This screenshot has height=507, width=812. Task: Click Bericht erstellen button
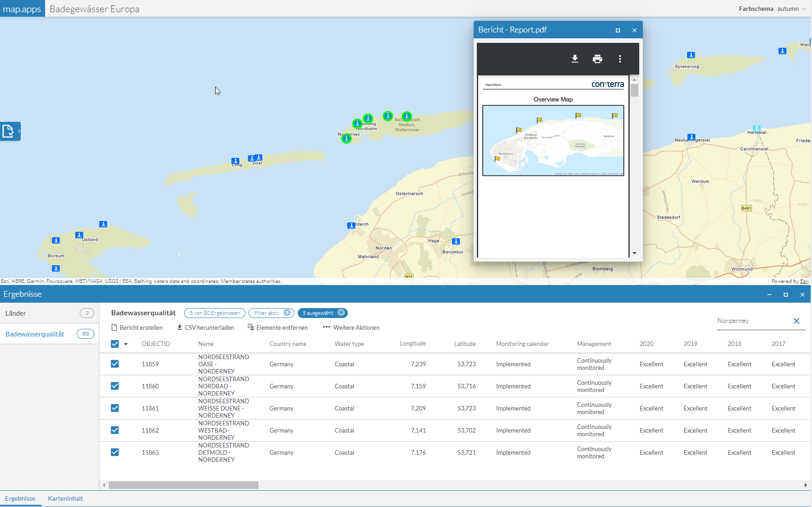click(137, 327)
